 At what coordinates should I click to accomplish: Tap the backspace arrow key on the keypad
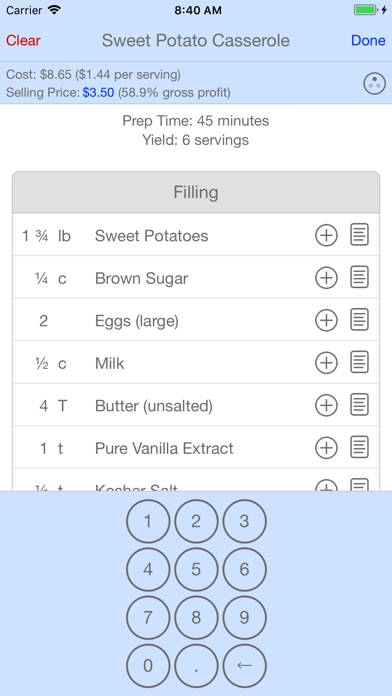244,665
